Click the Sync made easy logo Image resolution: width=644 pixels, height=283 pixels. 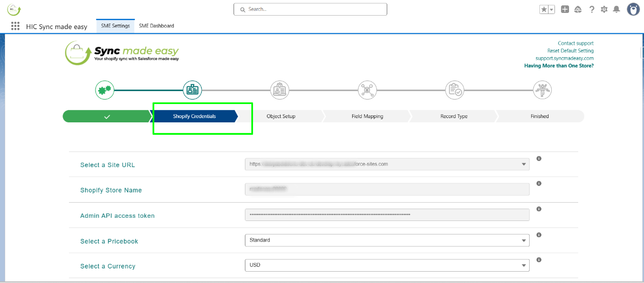122,53
